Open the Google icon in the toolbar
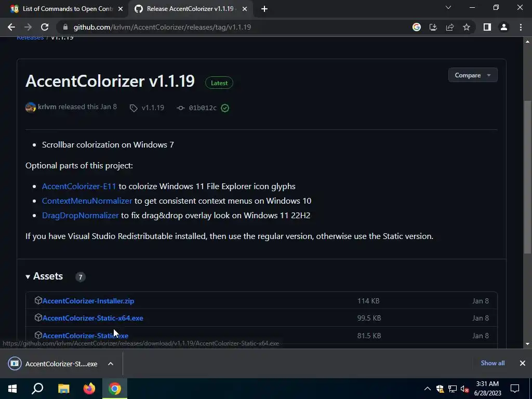The width and height of the screenshot is (532, 399). click(417, 27)
